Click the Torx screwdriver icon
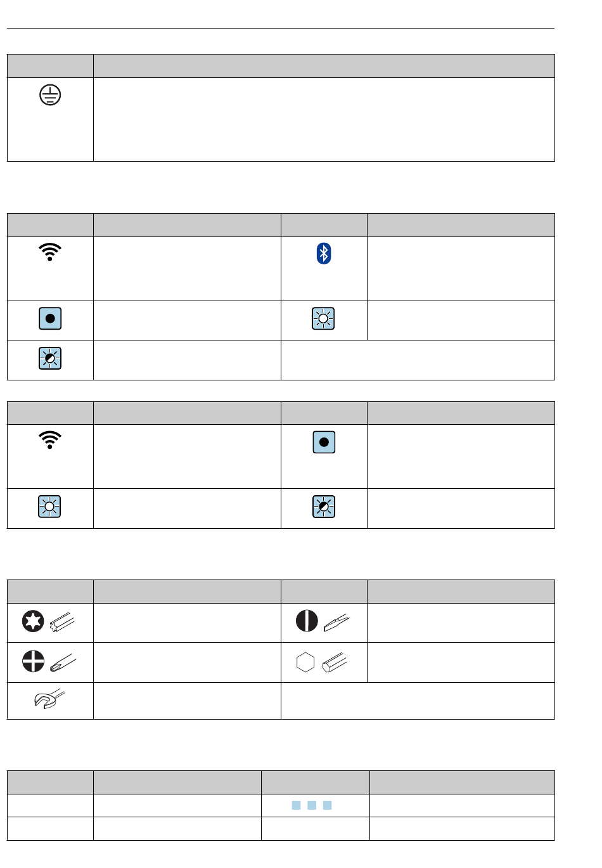Viewport: 602px width, 868px height. coord(49,622)
